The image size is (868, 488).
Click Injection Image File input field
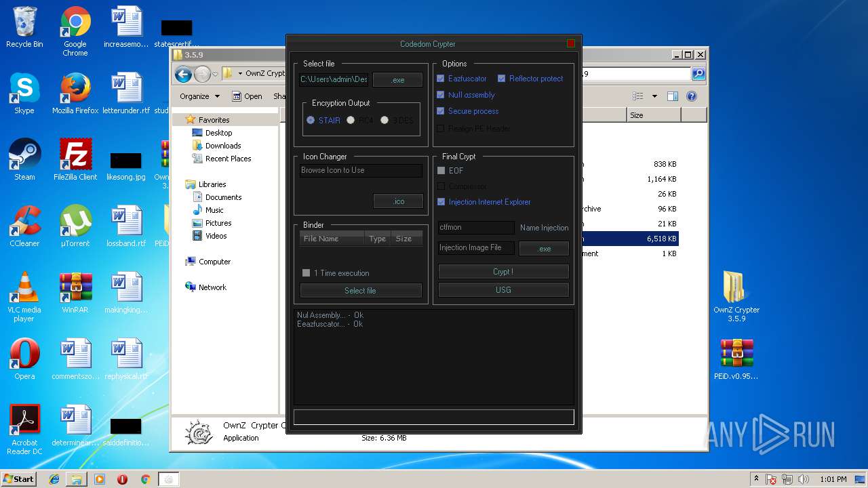[476, 248]
